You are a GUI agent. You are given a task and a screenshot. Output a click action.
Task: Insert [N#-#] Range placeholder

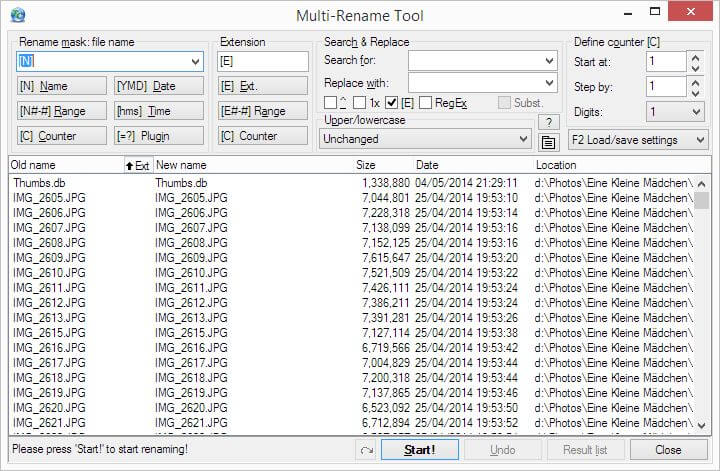tap(62, 111)
